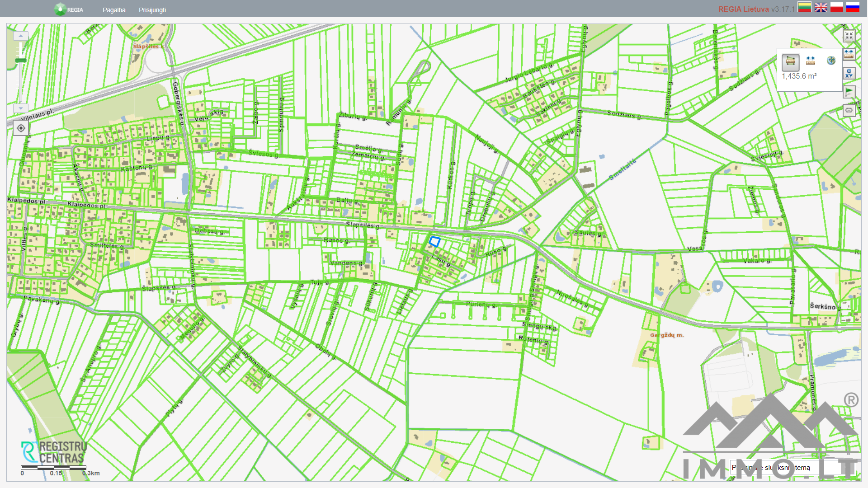Click the Liepų g. street label
This screenshot has width=868, height=488.
tap(158, 137)
